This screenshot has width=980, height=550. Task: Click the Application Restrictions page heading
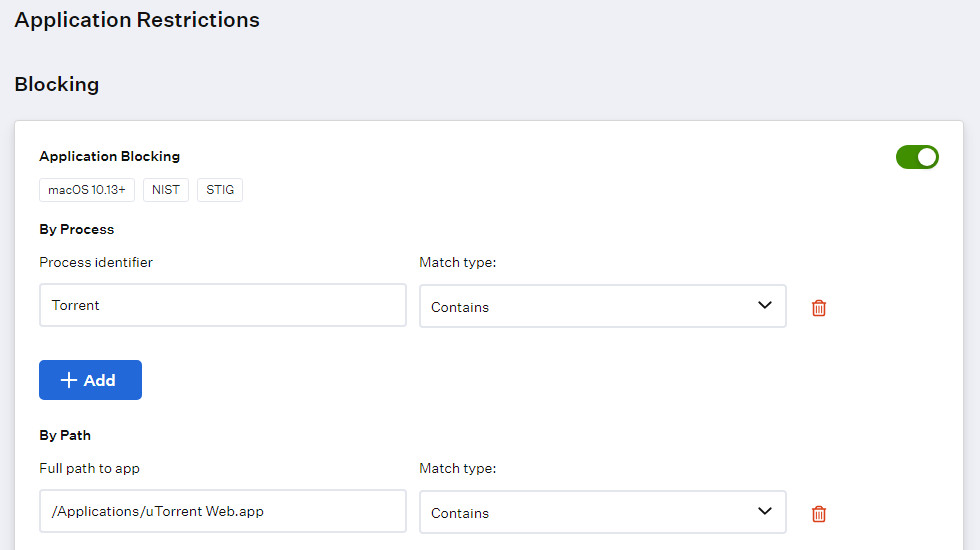click(x=137, y=20)
